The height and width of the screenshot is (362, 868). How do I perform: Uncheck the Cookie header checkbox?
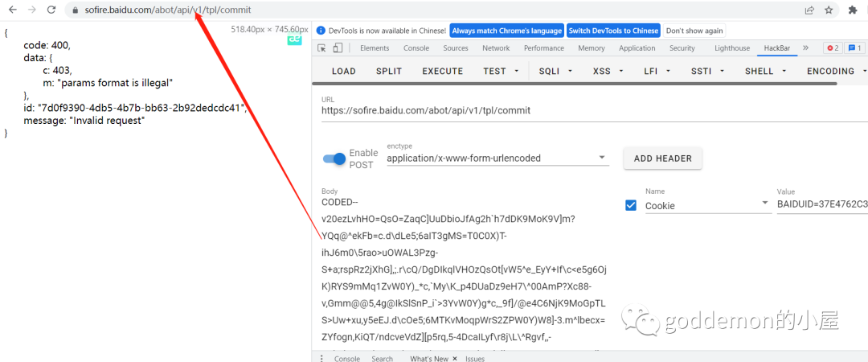coord(631,206)
